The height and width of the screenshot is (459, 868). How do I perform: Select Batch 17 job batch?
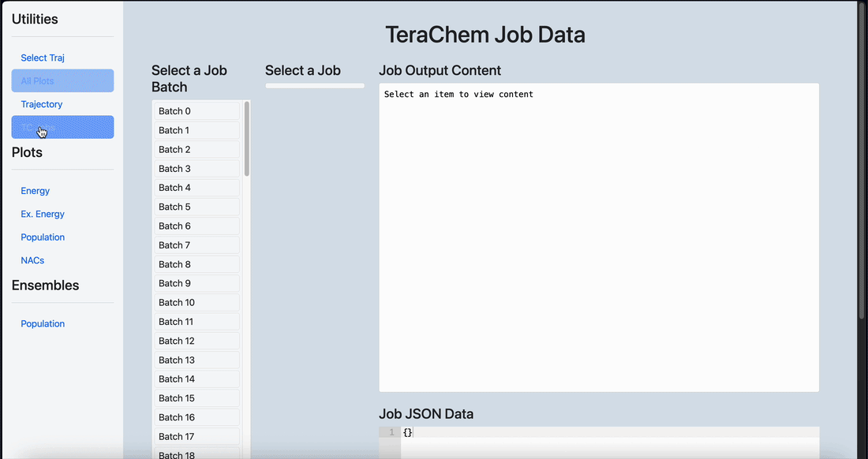[x=197, y=436]
